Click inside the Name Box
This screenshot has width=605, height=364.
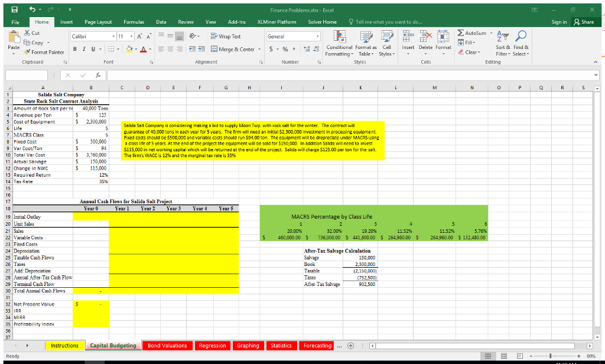(27, 74)
